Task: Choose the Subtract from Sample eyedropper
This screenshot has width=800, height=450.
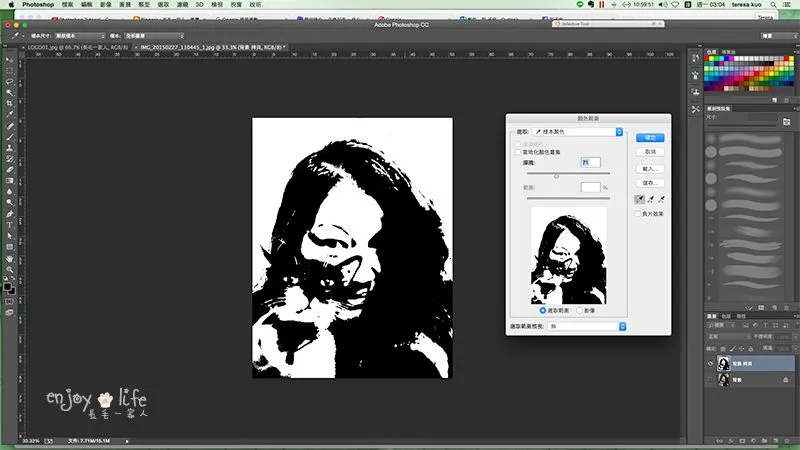Action: [x=661, y=199]
